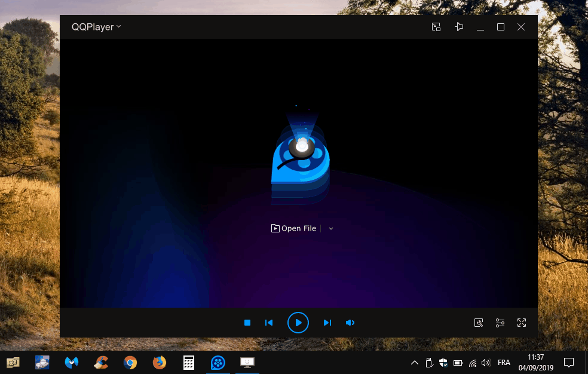Skip to the next track
Viewport: 588px width, 374px height.
pyautogui.click(x=327, y=323)
